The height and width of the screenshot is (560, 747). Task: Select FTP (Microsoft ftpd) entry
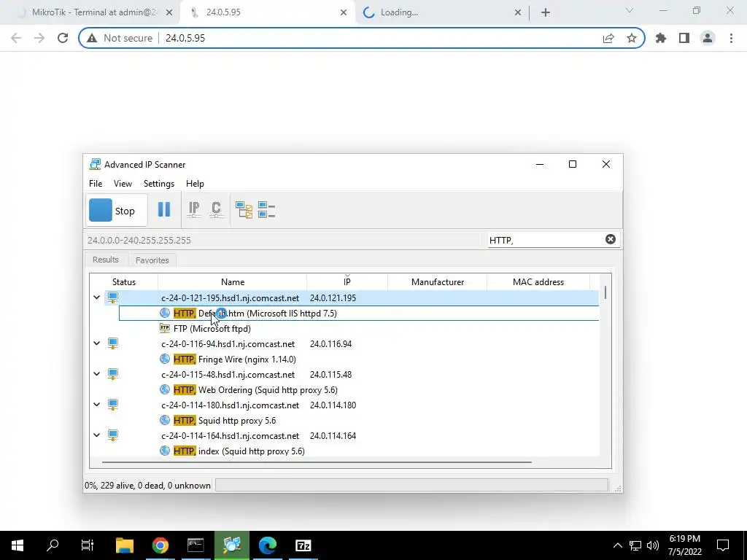click(212, 329)
